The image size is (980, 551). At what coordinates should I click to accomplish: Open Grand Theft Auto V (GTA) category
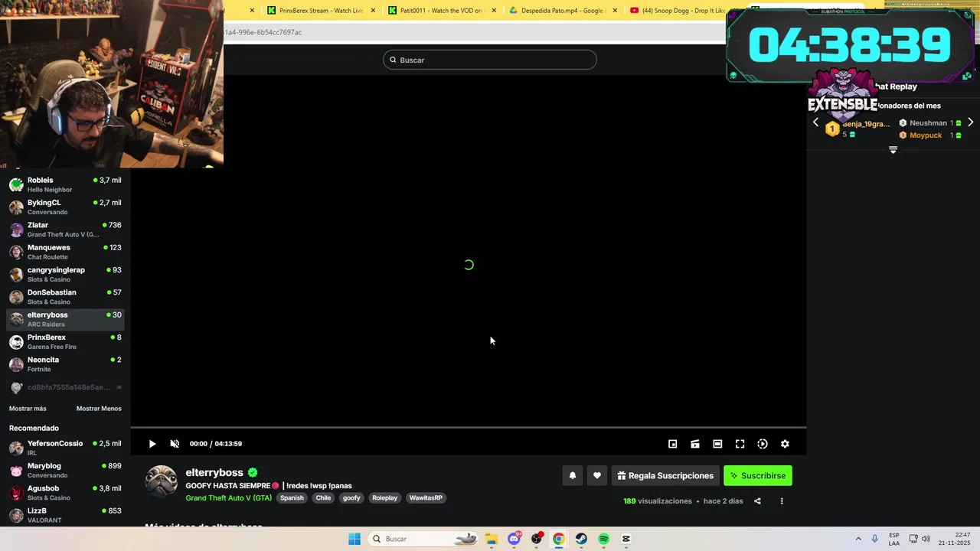click(x=228, y=497)
